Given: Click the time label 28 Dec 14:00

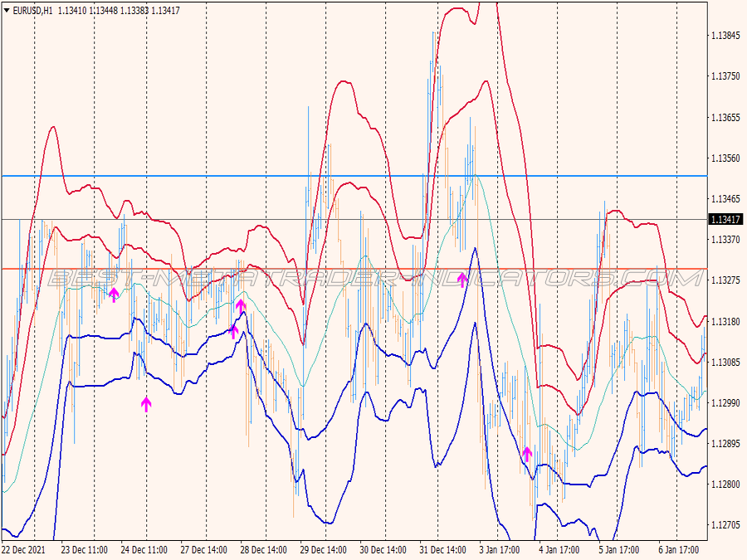Looking at the screenshot, I should pos(263,550).
